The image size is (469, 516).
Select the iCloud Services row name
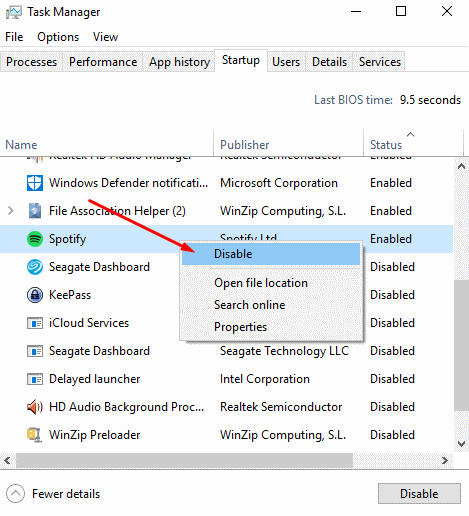coord(89,323)
